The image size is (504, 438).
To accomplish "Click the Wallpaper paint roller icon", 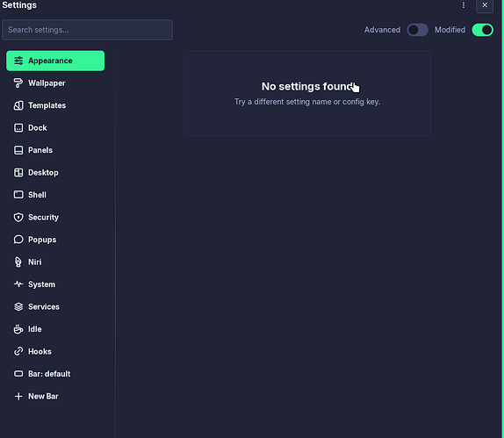I will tap(18, 83).
